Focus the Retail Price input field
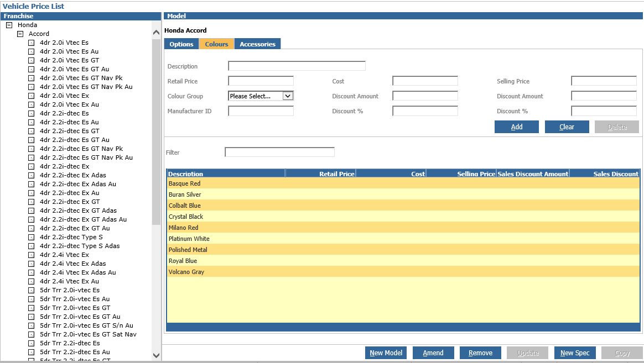 point(261,81)
